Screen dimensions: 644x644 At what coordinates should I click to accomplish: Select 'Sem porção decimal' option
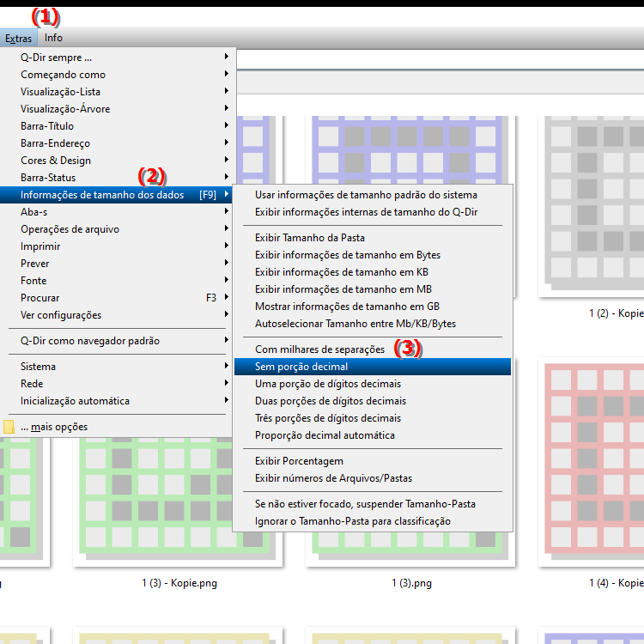(373, 367)
